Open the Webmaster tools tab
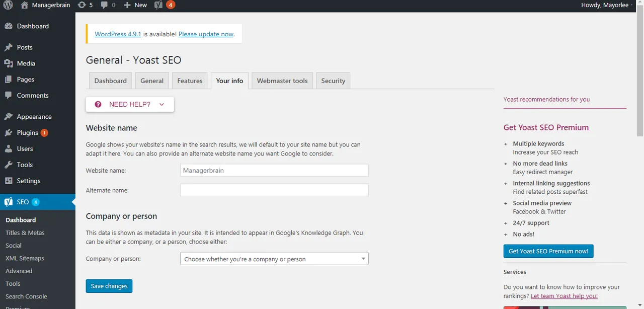Screen dimensions: 644x309 (x=282, y=81)
